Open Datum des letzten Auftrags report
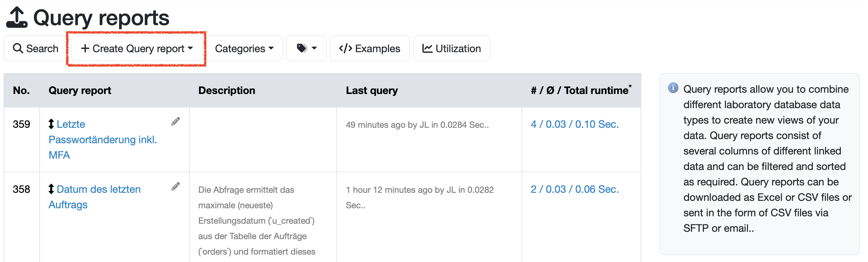 click(99, 189)
